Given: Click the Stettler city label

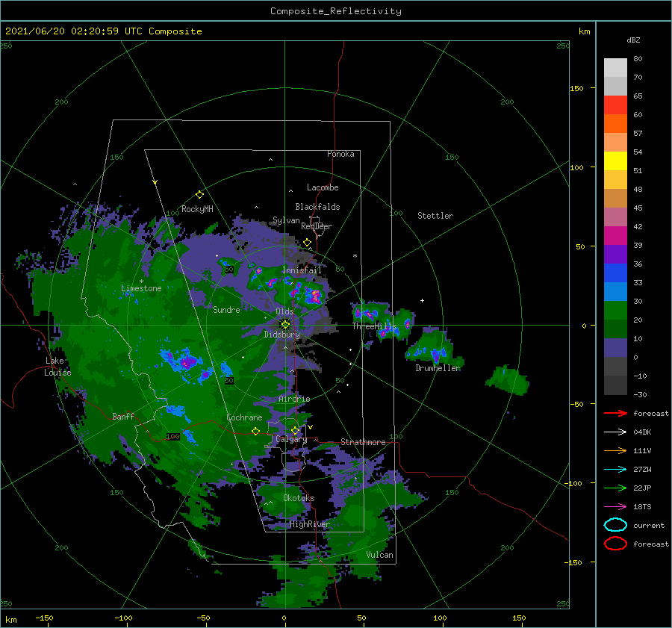Looking at the screenshot, I should (x=435, y=216).
